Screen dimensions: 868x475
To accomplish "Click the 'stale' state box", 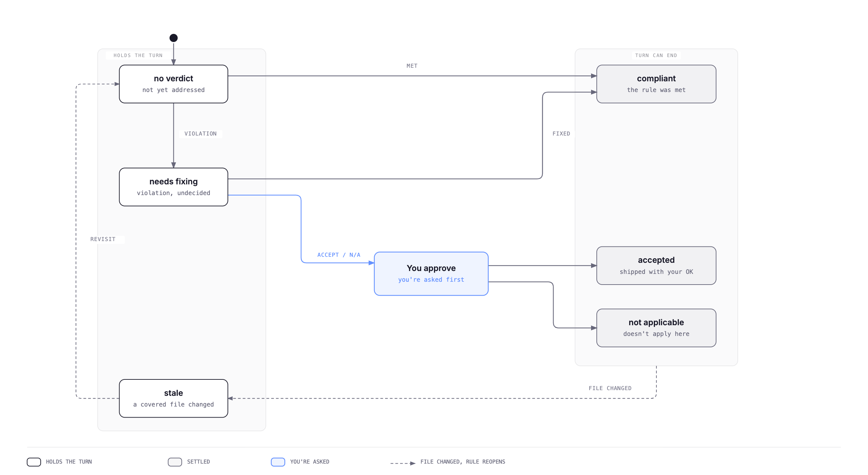I will coord(173,398).
